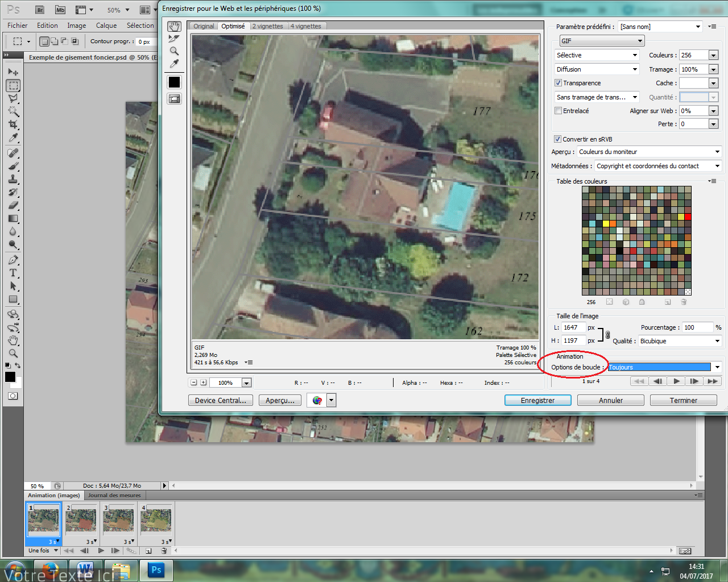This screenshot has width=728, height=582.
Task: Open Options de boucle Toujours dropdown
Action: pos(664,367)
